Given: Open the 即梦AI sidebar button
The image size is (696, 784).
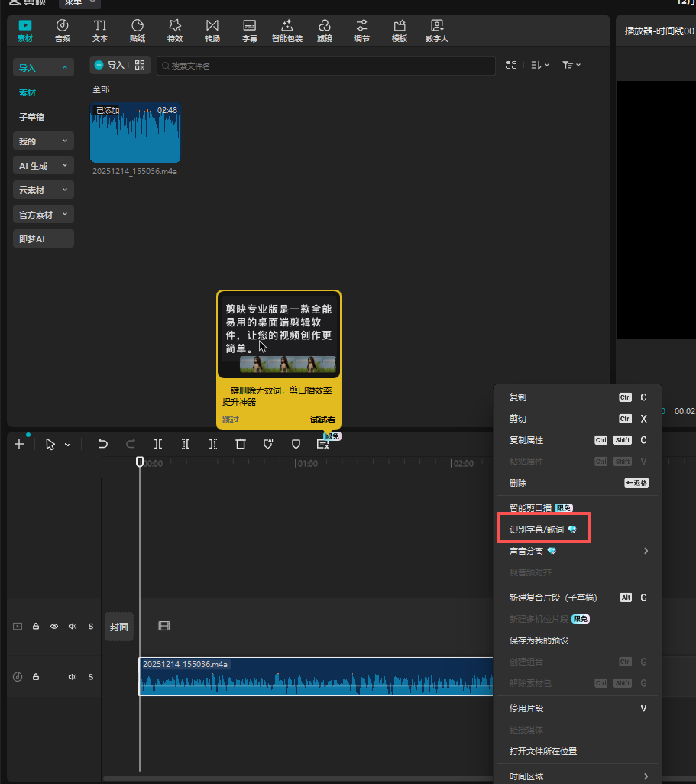Looking at the screenshot, I should click(44, 239).
